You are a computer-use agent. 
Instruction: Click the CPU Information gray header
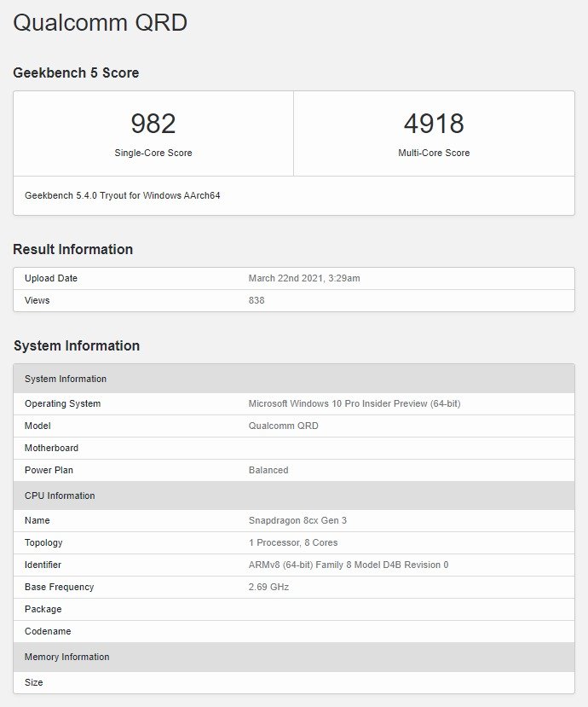294,495
